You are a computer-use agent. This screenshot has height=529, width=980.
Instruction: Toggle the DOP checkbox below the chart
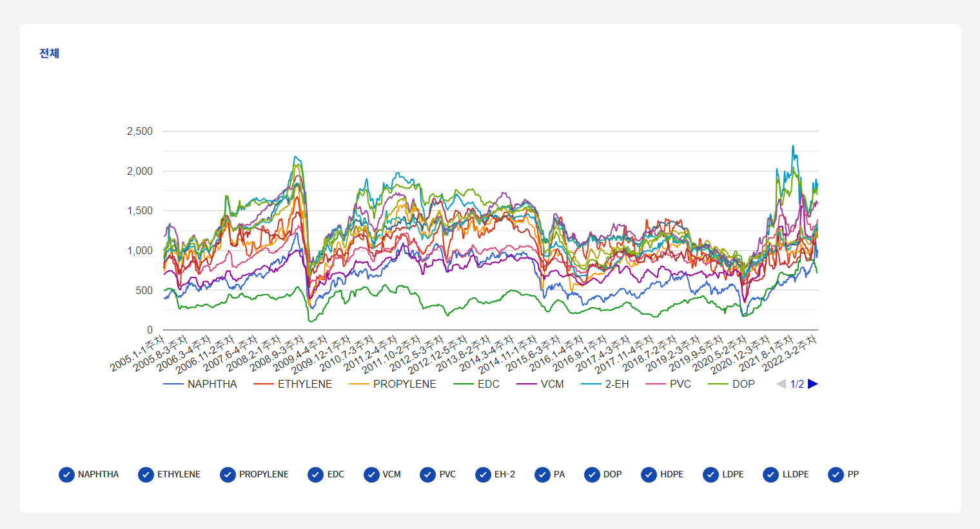click(592, 475)
